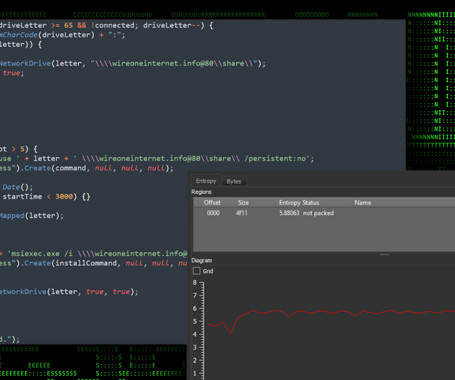Click the Offset column header
Viewport: 455px width, 380px height.
[212, 203]
